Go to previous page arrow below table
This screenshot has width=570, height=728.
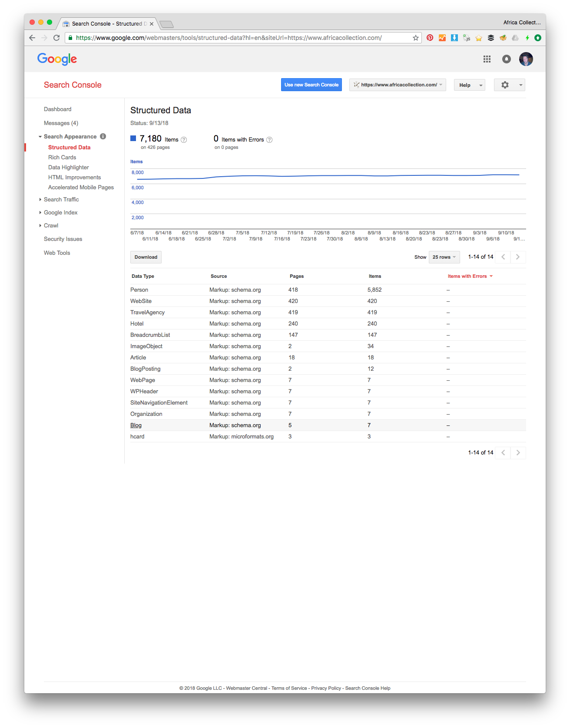point(503,453)
